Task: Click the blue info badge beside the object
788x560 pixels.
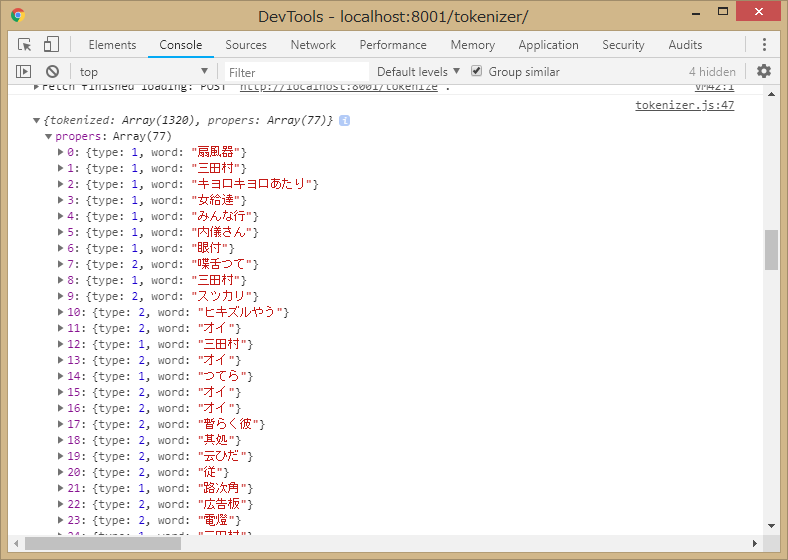Action: pos(344,120)
